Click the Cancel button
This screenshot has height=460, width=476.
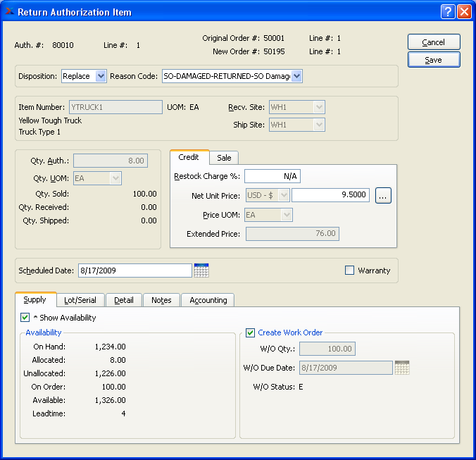[434, 42]
